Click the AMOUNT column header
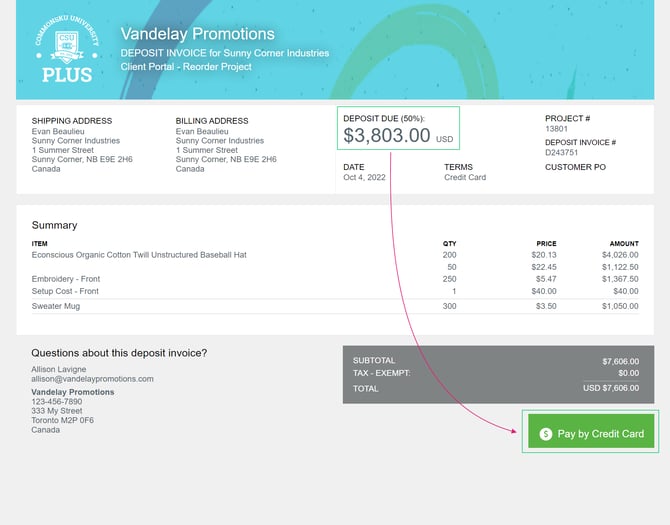670x525 pixels. pos(623,243)
